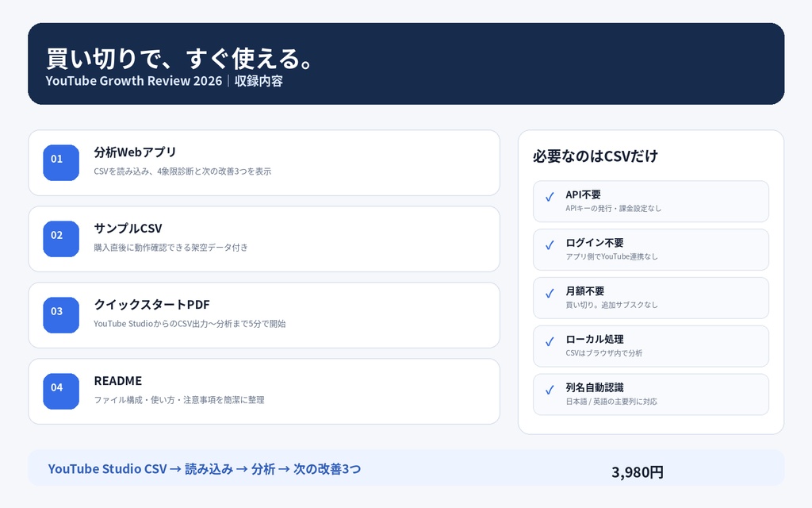Click the text CSVはブラウザ内で分析
The height and width of the screenshot is (508, 812).
[603, 353]
